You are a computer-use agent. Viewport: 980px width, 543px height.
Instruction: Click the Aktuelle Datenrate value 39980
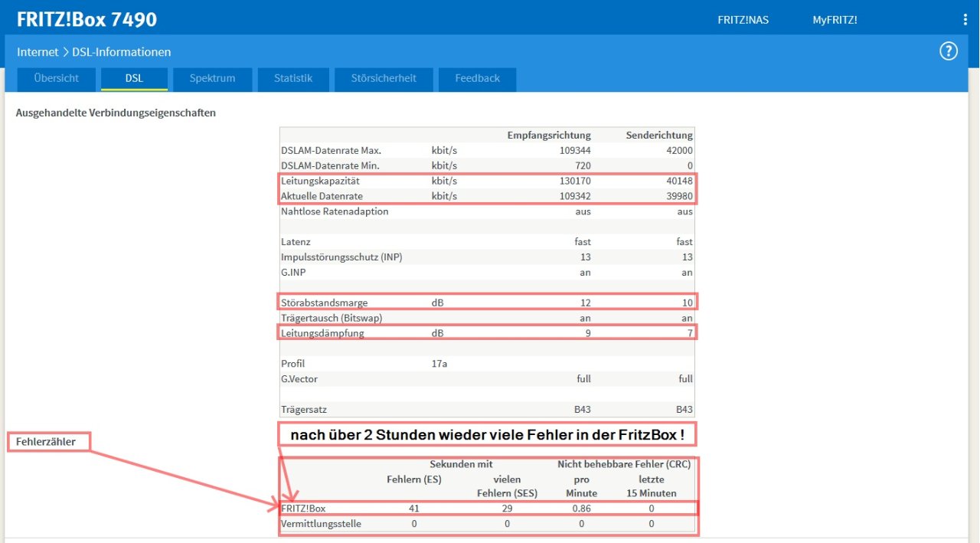pyautogui.click(x=680, y=196)
